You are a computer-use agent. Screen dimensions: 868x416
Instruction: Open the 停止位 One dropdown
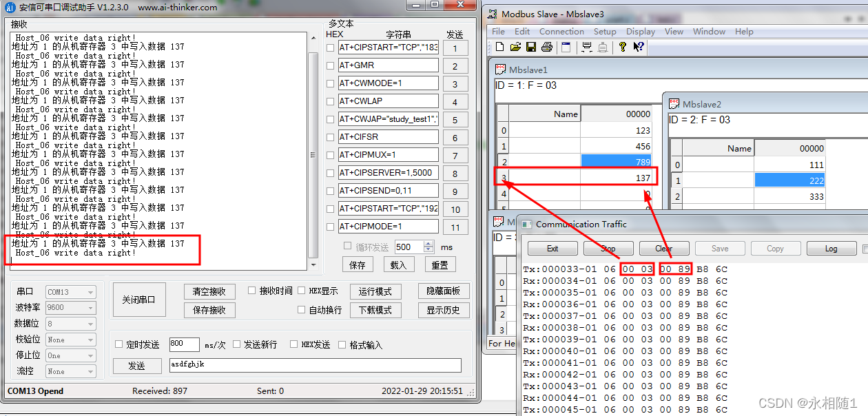pos(70,355)
